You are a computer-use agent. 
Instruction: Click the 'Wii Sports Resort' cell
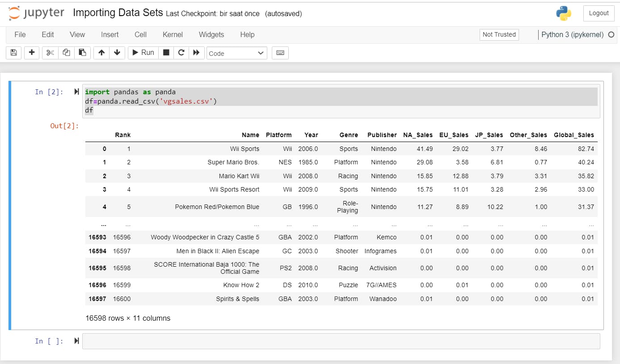234,189
